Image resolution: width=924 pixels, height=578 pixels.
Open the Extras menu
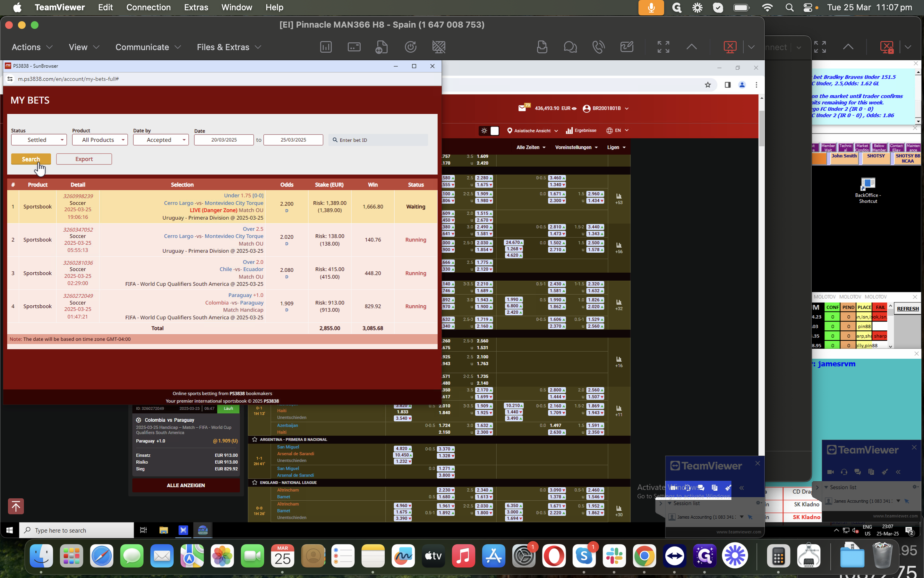196,8
